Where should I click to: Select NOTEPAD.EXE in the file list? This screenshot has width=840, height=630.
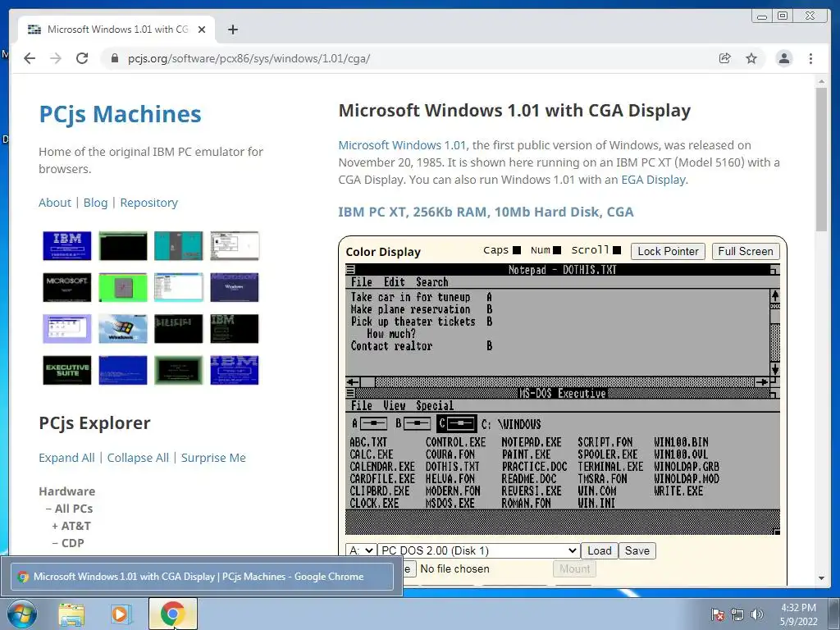click(531, 442)
